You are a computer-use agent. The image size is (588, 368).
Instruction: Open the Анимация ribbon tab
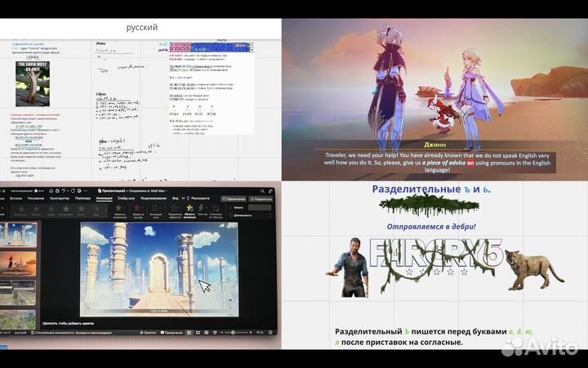coord(104,198)
